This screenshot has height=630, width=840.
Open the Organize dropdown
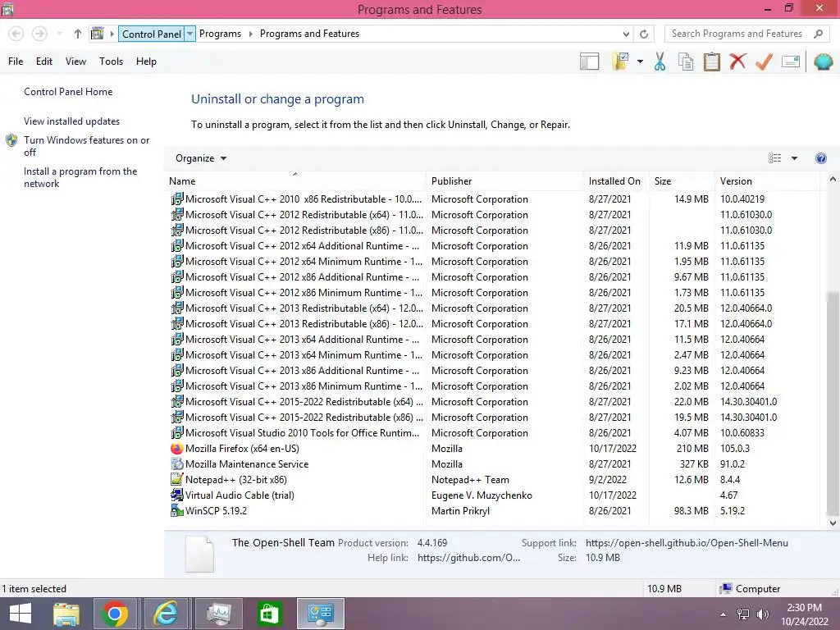(x=201, y=158)
